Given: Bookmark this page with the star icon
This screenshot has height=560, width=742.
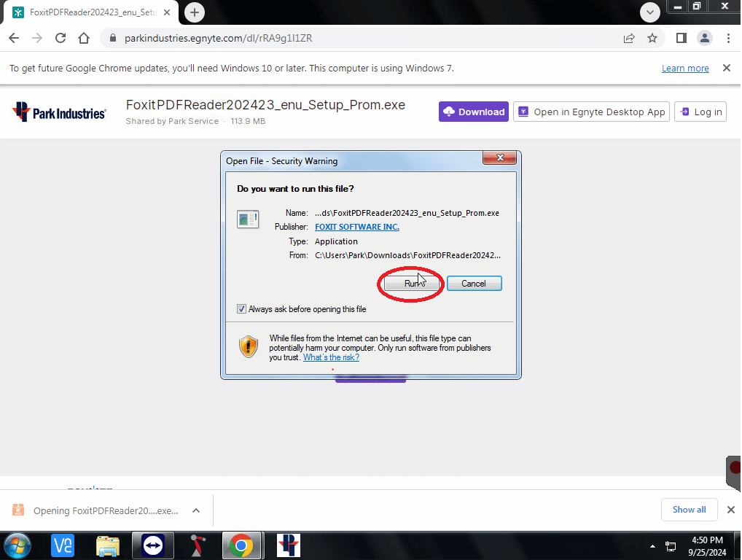Looking at the screenshot, I should [652, 38].
